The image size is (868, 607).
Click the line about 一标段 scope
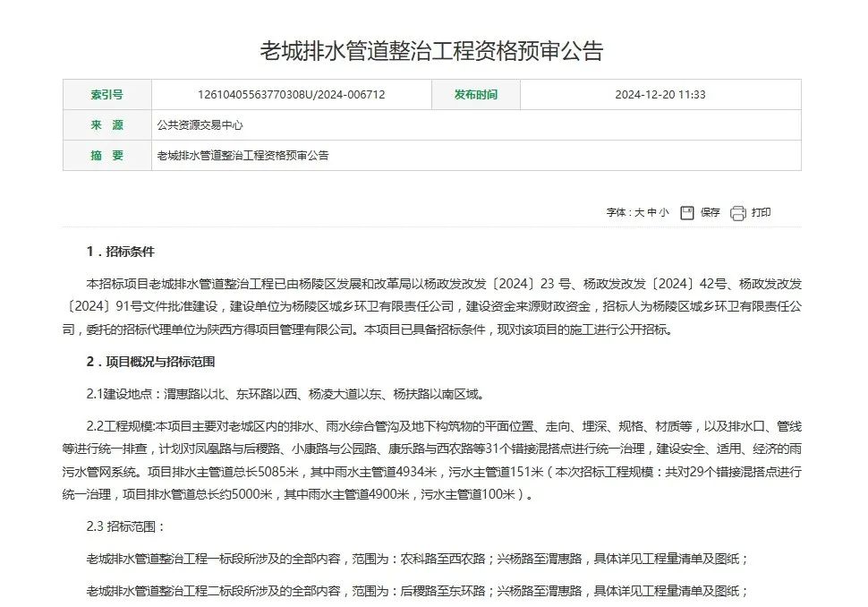(418, 559)
